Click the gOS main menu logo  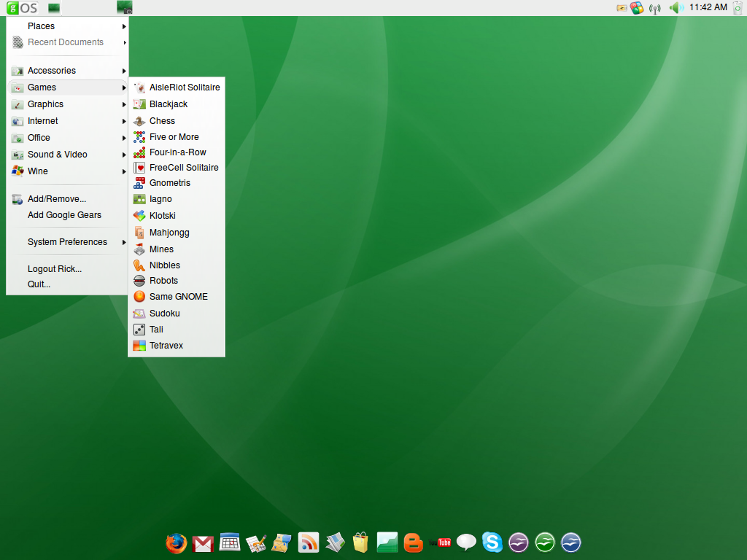[22, 7]
